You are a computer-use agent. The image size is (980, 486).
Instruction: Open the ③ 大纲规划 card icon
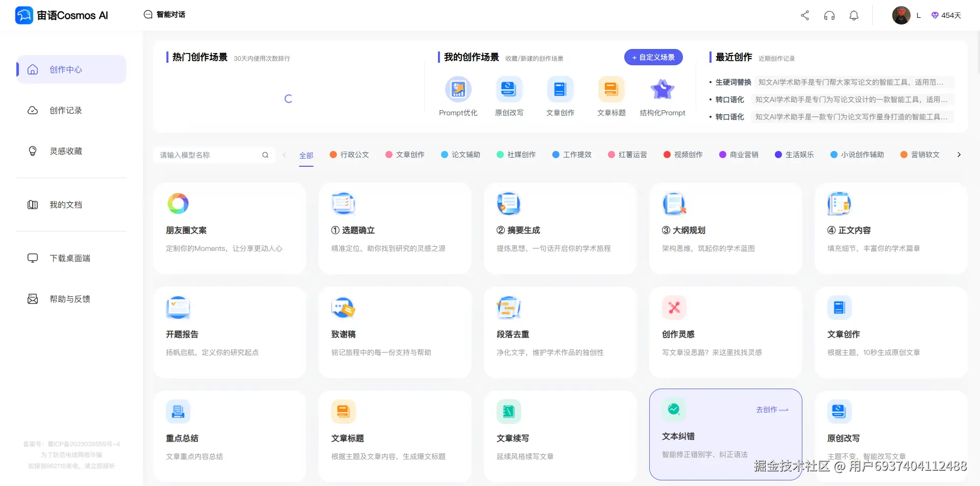[674, 203]
